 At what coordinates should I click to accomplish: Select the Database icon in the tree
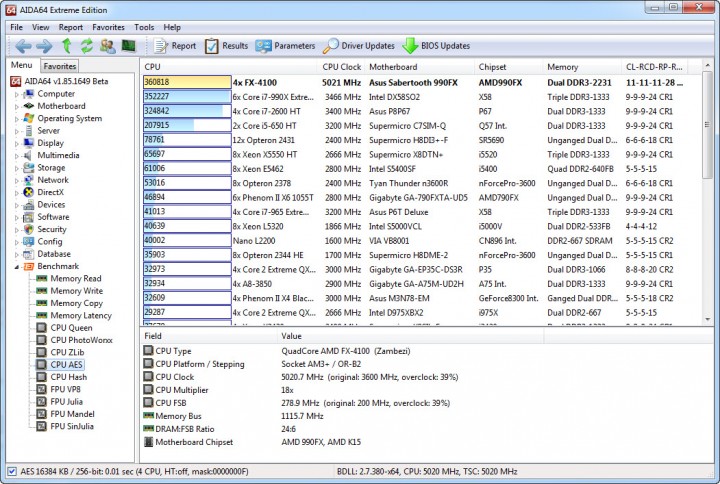pos(28,254)
